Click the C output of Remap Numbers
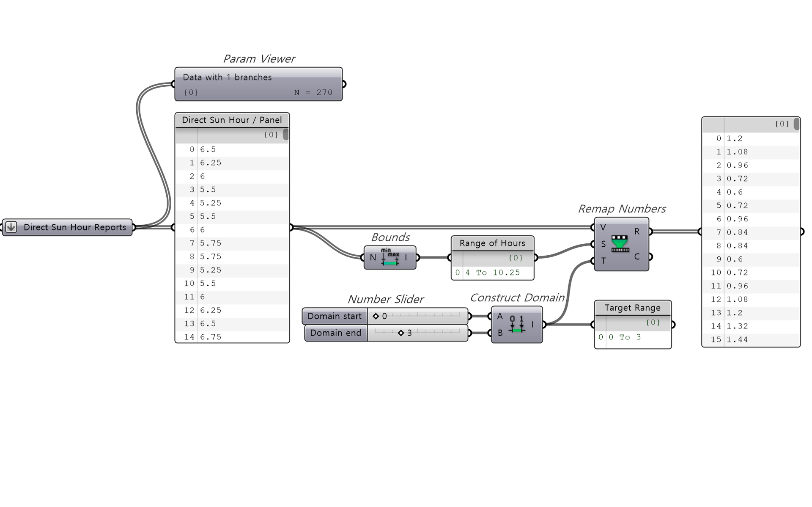The image size is (812, 507). point(637,256)
